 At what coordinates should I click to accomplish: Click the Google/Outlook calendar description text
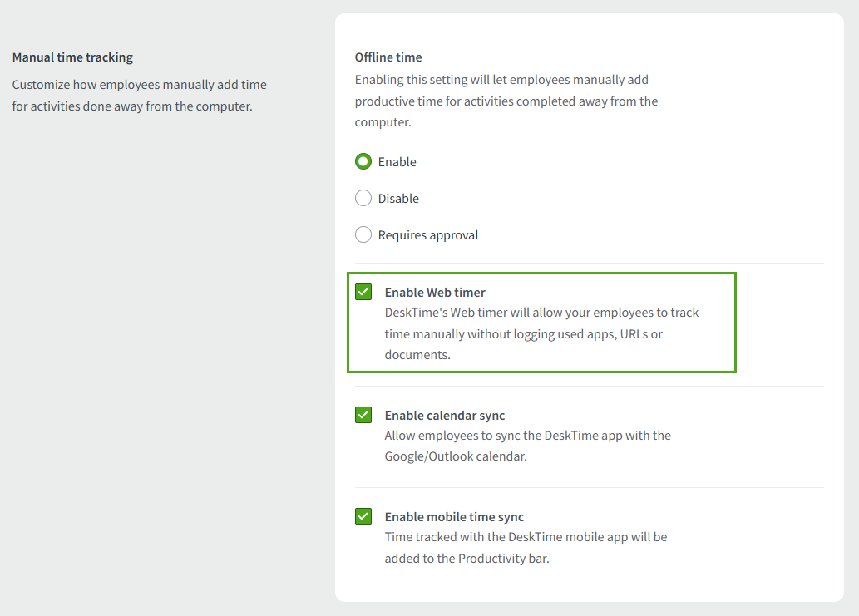[527, 446]
